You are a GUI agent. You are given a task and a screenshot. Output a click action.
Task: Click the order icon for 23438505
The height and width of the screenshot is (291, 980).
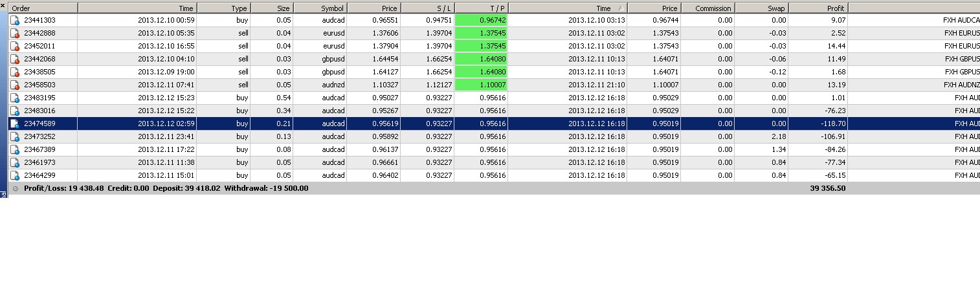[x=14, y=72]
